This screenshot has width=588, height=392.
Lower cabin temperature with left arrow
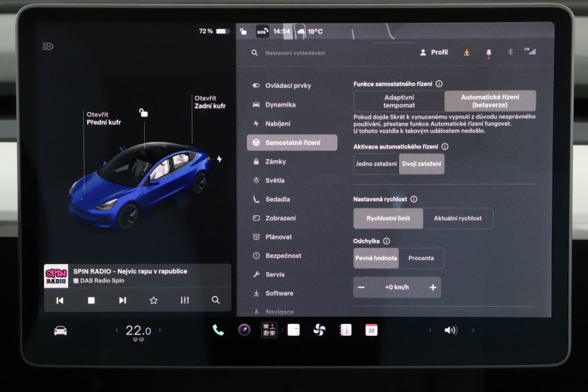tap(116, 330)
